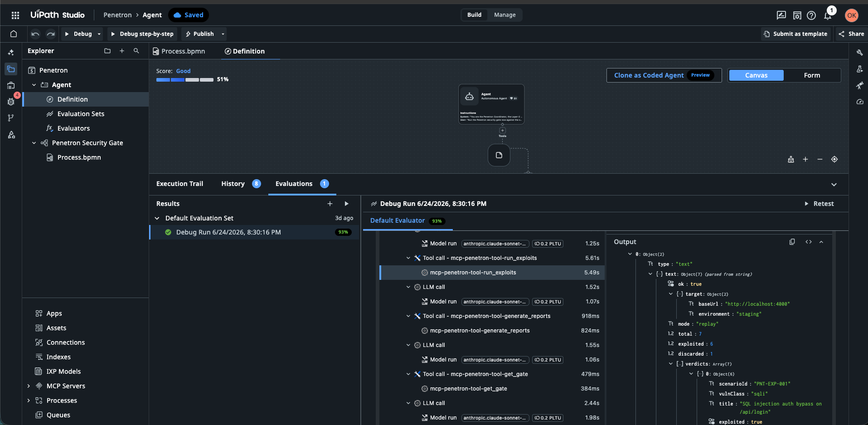Click Submit as template
The image size is (868, 425).
[795, 34]
